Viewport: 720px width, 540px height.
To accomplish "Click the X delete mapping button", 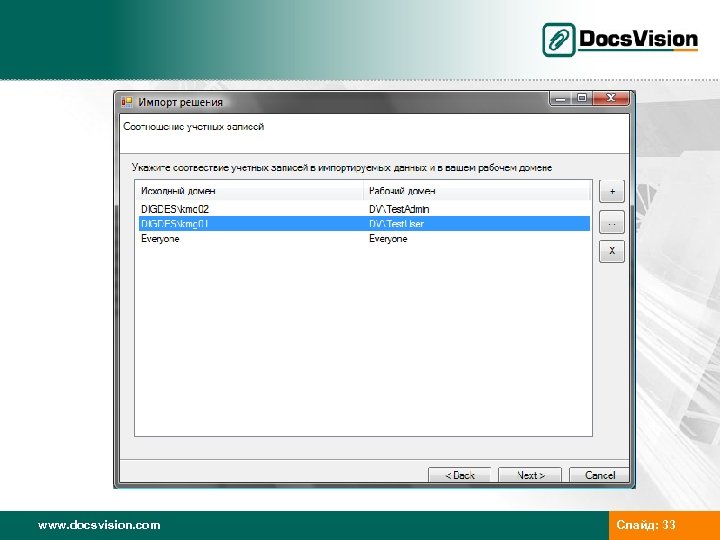I will pos(612,251).
